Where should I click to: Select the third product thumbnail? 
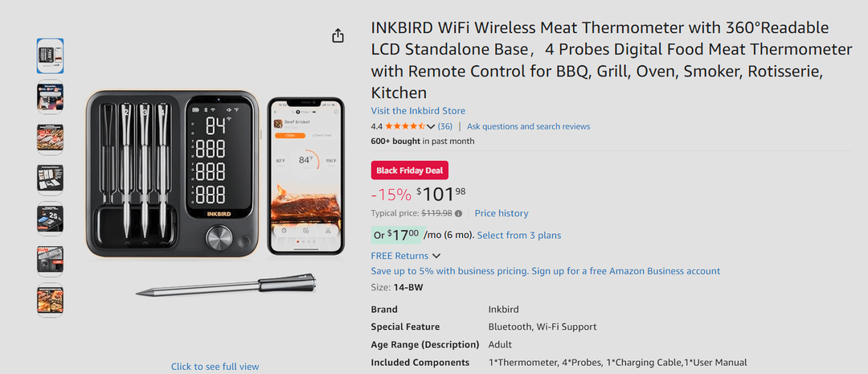pyautogui.click(x=50, y=138)
